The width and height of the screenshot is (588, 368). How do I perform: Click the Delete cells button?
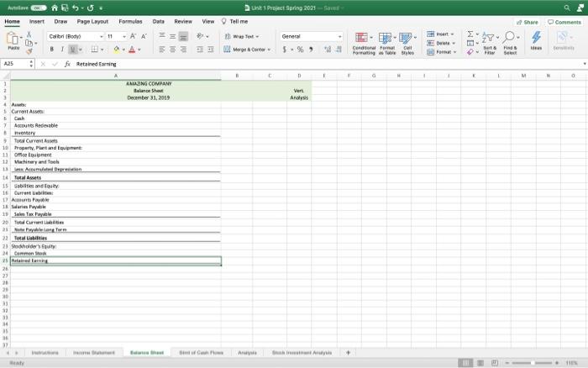(441, 43)
